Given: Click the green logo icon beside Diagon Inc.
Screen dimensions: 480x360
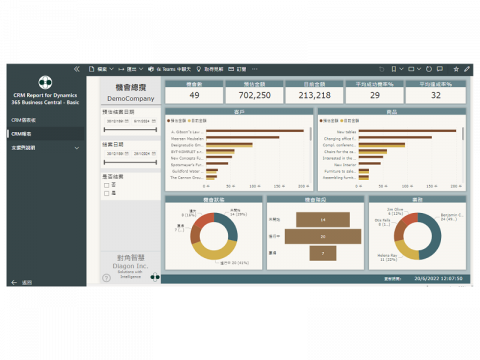Looking at the screenshot, I should (155, 277).
